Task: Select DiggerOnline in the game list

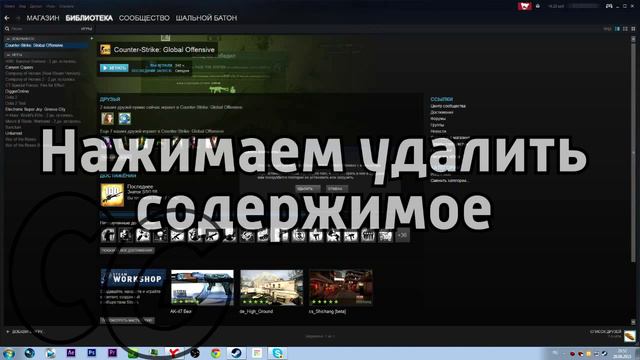Action: pyautogui.click(x=17, y=91)
